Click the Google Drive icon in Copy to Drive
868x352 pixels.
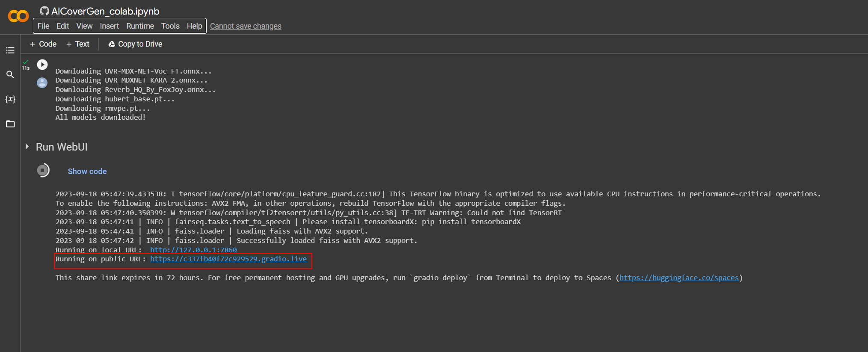(112, 44)
